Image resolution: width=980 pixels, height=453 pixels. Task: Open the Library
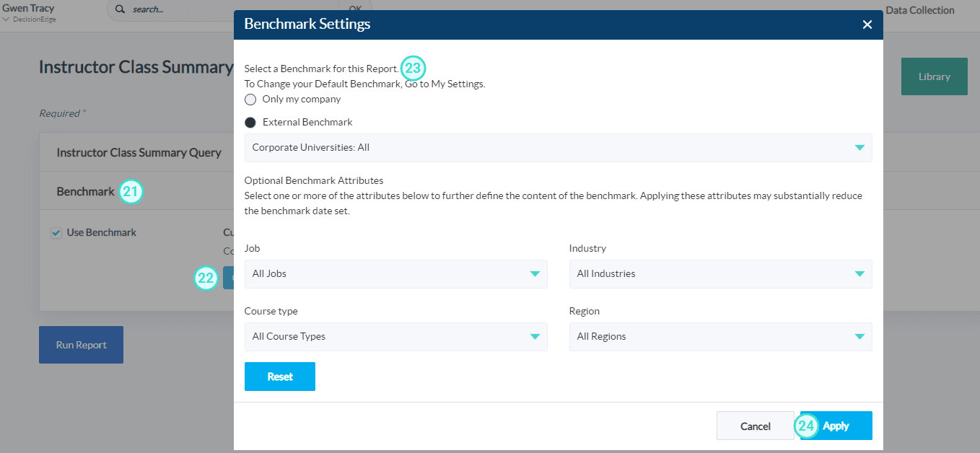934,76
